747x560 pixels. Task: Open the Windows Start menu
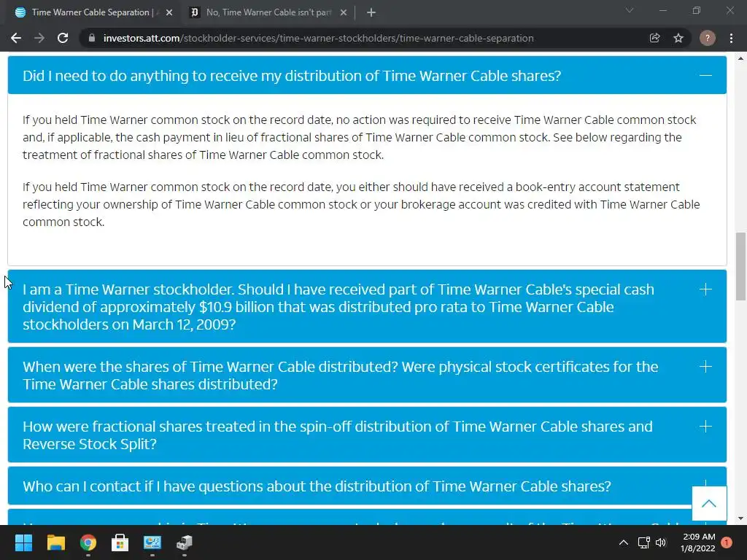tap(23, 542)
